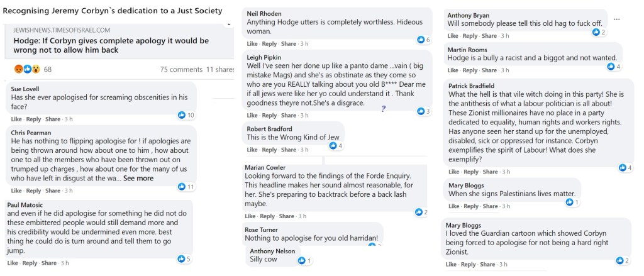Click like icon on Sue Lovell's comment
644x276 pixels.
click(x=182, y=115)
